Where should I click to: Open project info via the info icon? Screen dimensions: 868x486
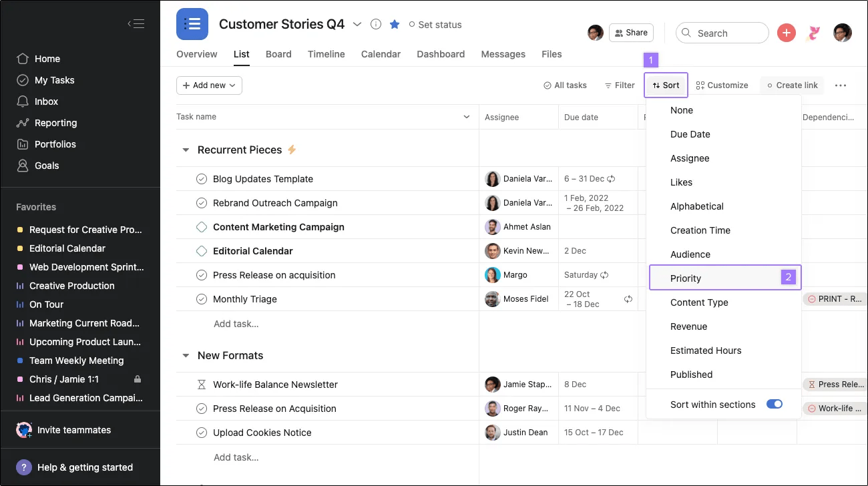[x=375, y=24]
